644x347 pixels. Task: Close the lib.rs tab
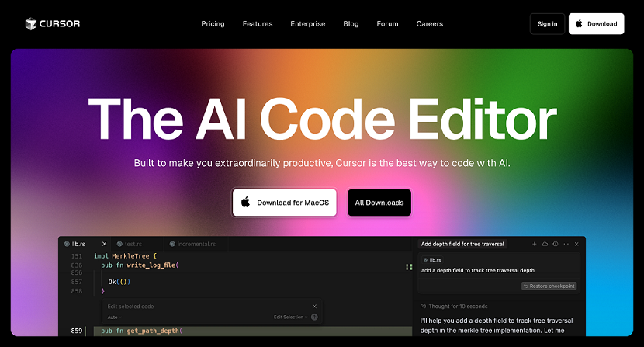point(104,244)
